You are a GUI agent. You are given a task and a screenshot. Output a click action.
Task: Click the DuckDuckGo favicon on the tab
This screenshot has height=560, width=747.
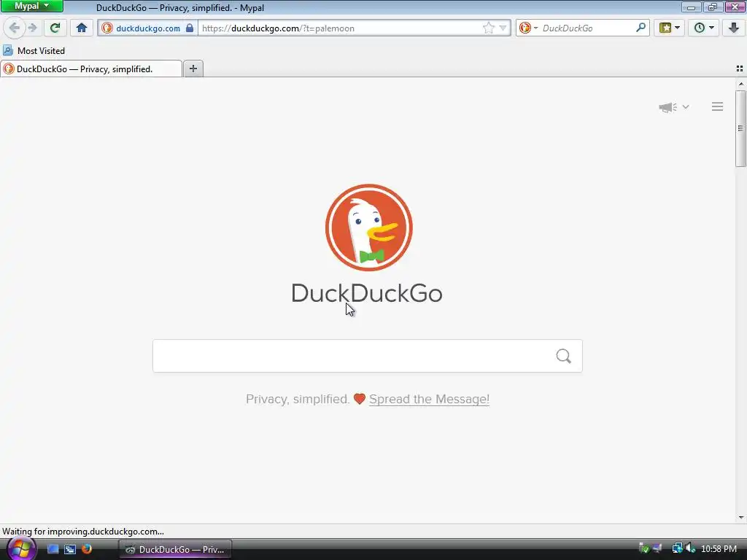pyautogui.click(x=9, y=69)
